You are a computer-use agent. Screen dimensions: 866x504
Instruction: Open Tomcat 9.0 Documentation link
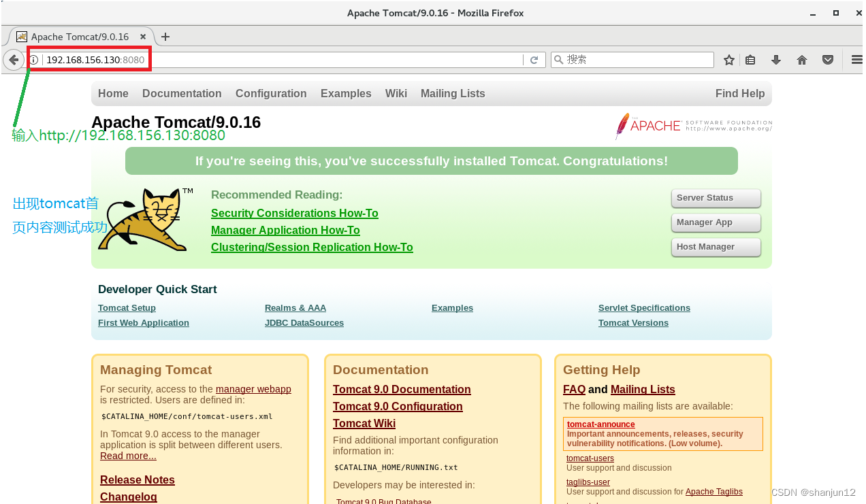coord(402,390)
